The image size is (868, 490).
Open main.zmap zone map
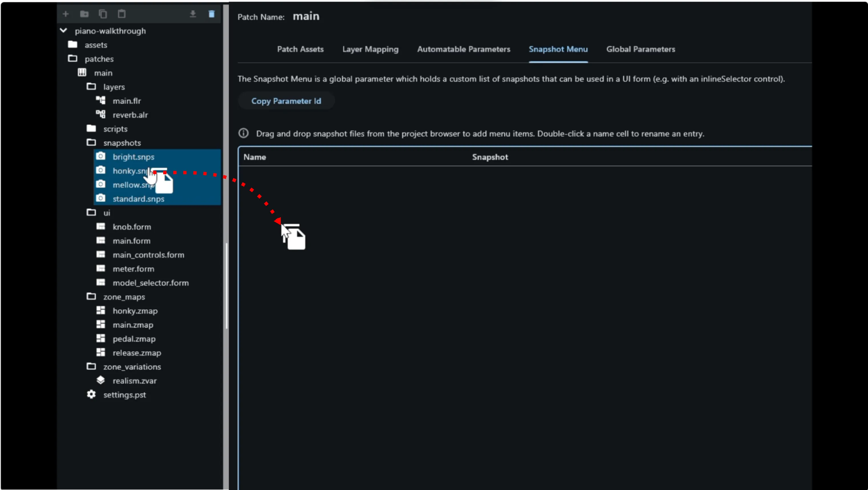133,325
